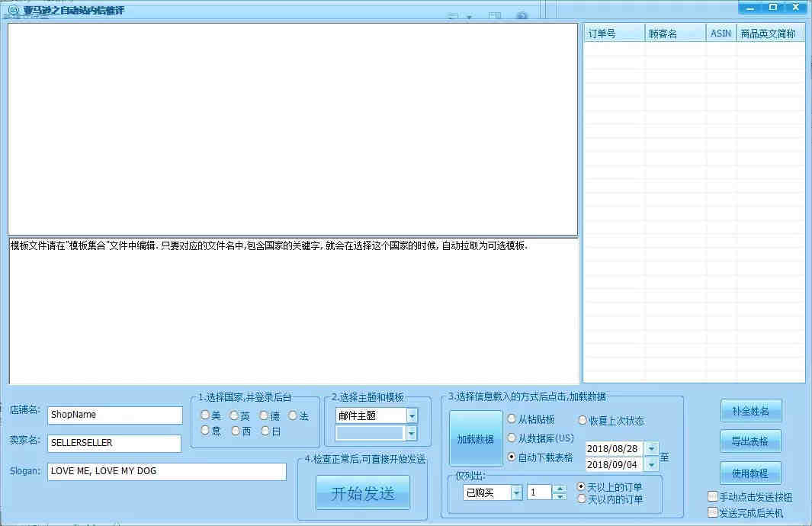Select the 日 country radio button

(x=265, y=430)
